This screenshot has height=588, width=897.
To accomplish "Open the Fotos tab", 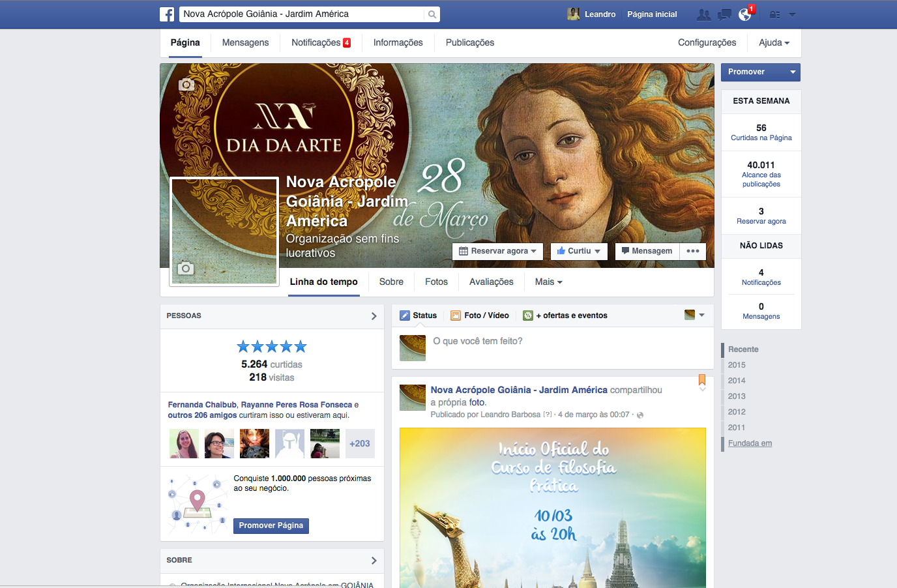I will coord(436,282).
